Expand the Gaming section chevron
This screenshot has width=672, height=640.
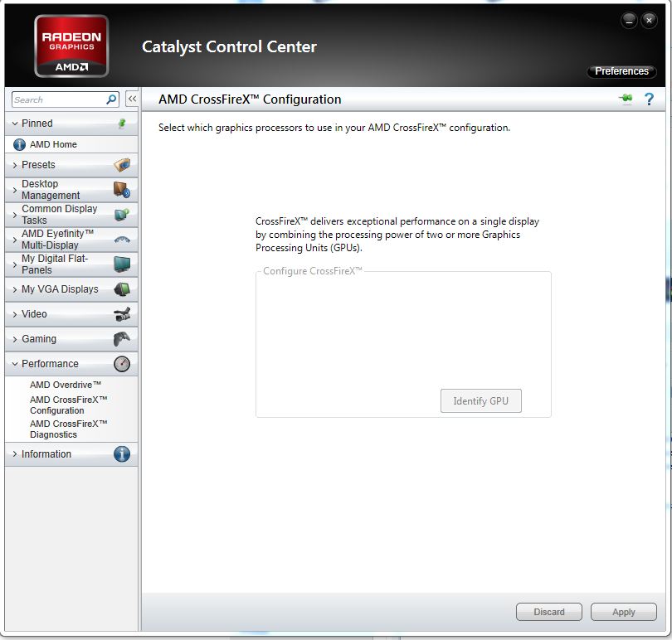(x=15, y=339)
